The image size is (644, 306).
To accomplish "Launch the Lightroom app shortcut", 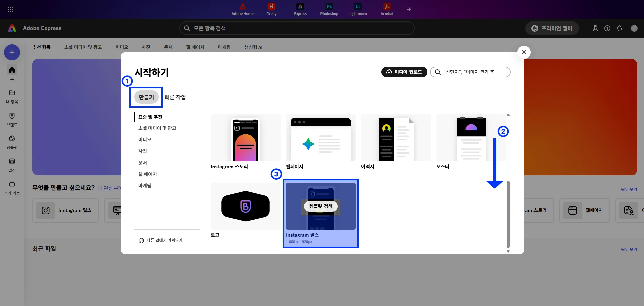I will click(x=358, y=9).
